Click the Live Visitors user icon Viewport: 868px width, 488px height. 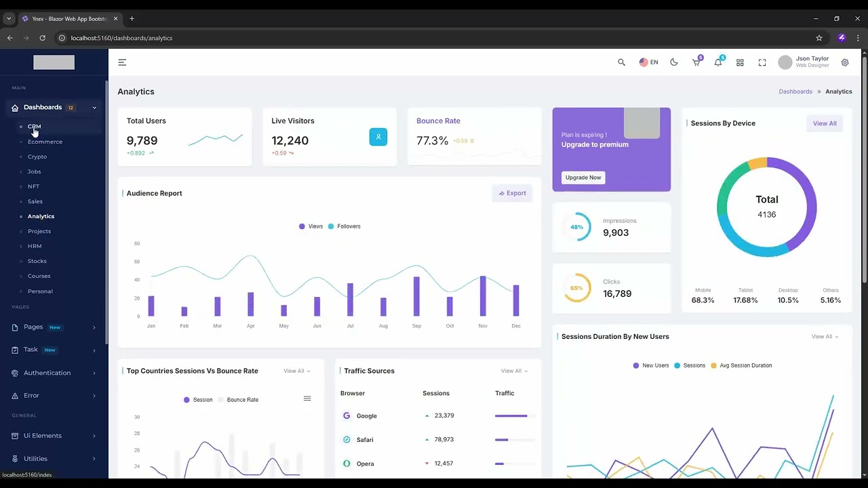378,137
